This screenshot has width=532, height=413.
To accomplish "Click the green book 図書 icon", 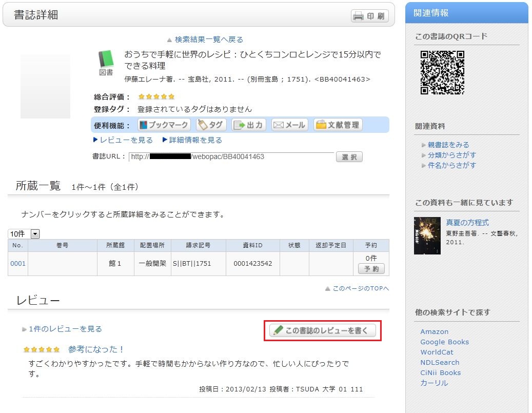I will (x=106, y=63).
